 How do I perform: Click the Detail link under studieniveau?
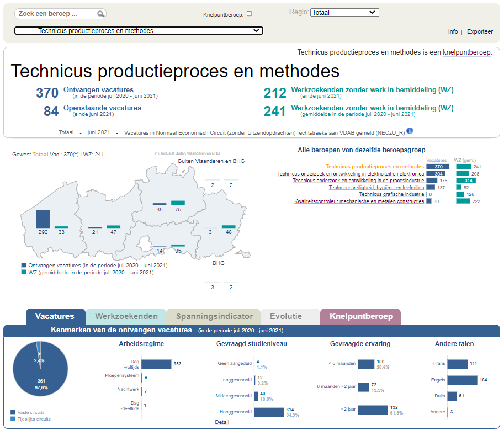point(221,422)
